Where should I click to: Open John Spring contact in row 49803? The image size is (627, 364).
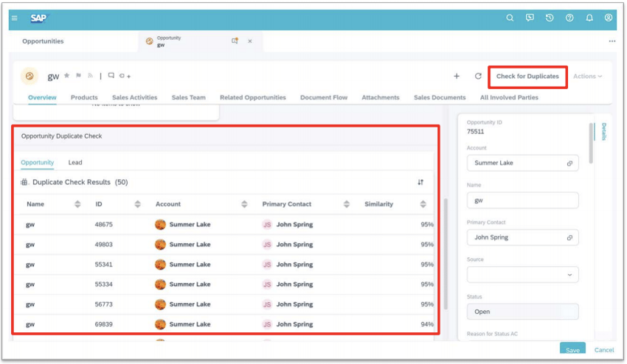[x=295, y=245]
